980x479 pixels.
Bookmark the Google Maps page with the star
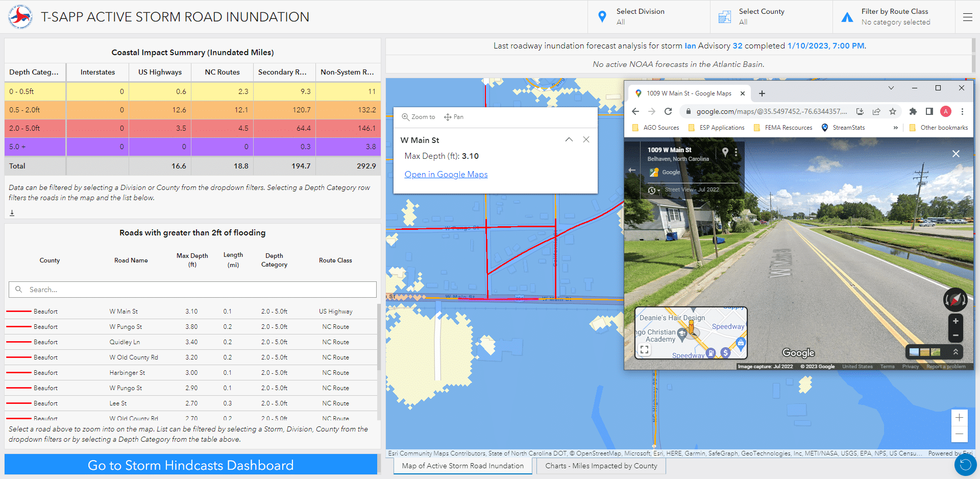pos(893,111)
